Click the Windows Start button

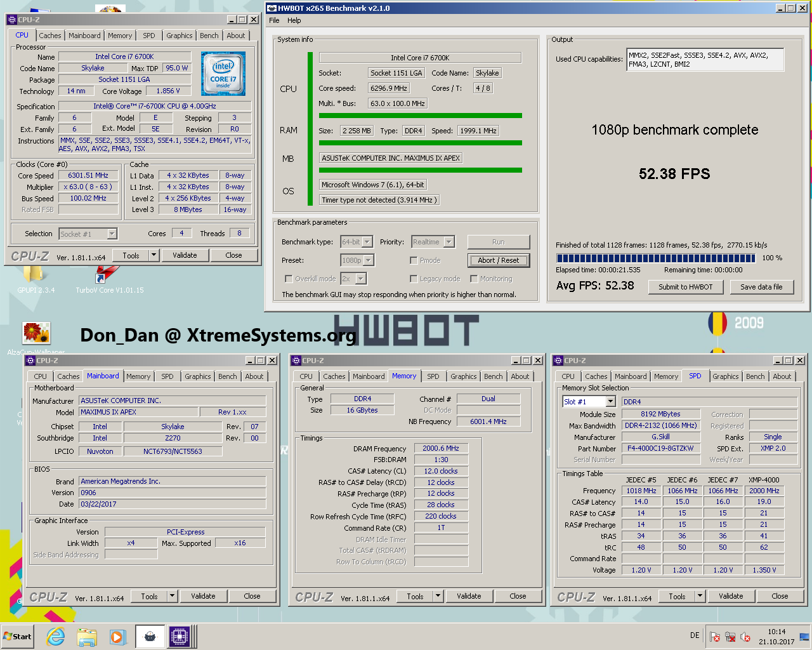[x=17, y=637]
